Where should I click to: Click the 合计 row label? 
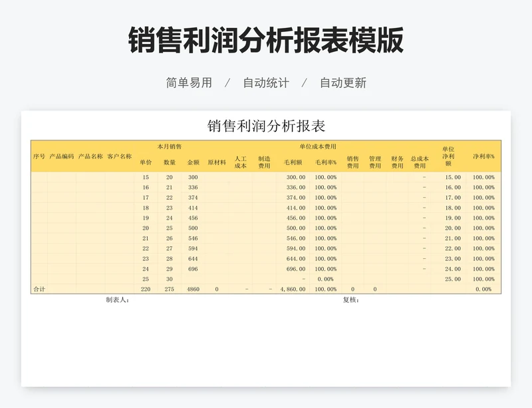(x=39, y=290)
